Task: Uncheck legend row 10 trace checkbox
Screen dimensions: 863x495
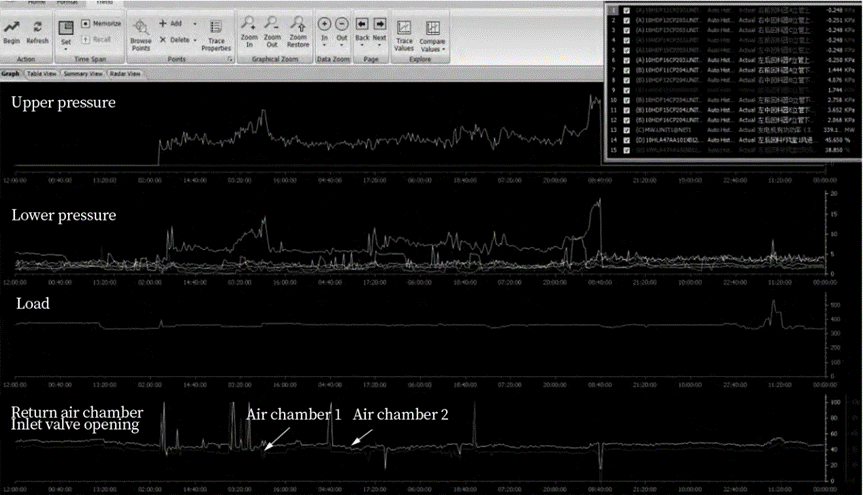Action: pyautogui.click(x=626, y=100)
